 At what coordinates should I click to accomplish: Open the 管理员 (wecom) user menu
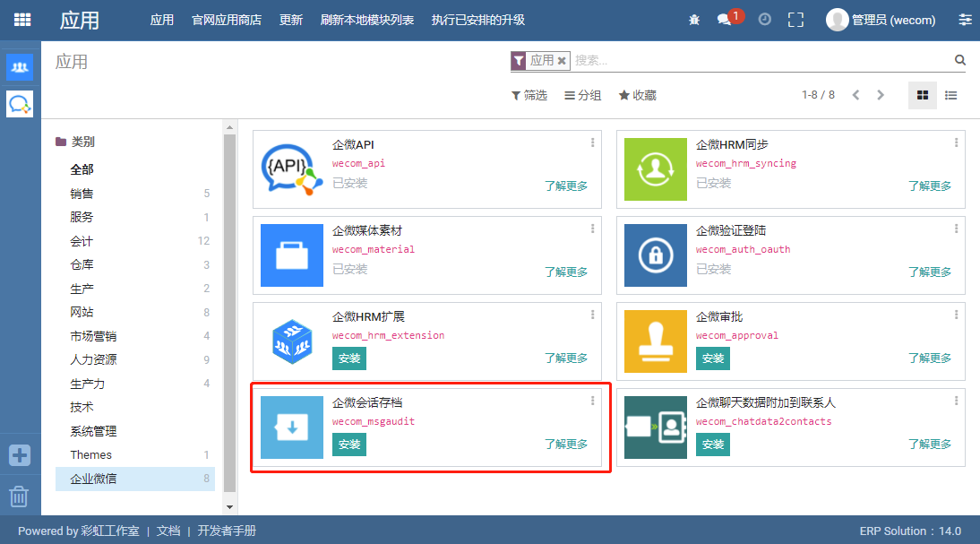[881, 20]
